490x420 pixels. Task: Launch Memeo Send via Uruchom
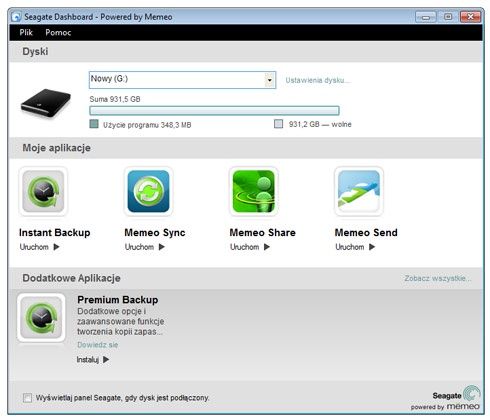(x=350, y=247)
